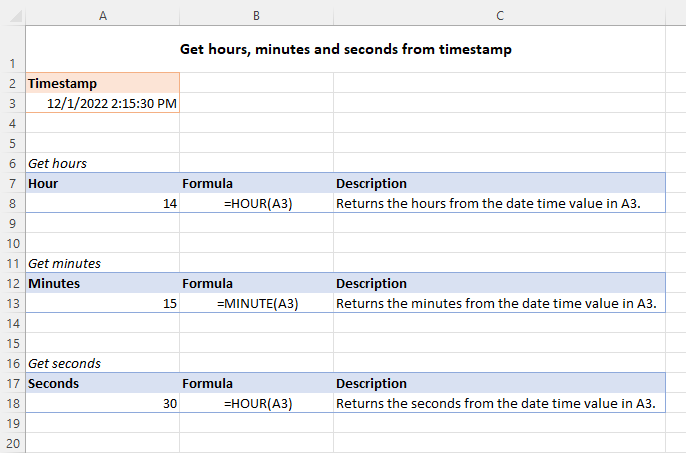
Task: Select column A header
Action: (102, 14)
